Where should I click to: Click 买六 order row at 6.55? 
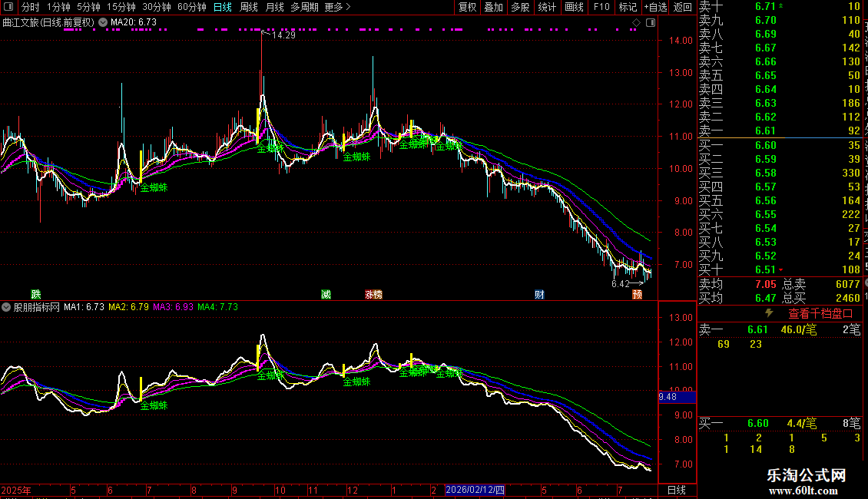click(x=780, y=214)
